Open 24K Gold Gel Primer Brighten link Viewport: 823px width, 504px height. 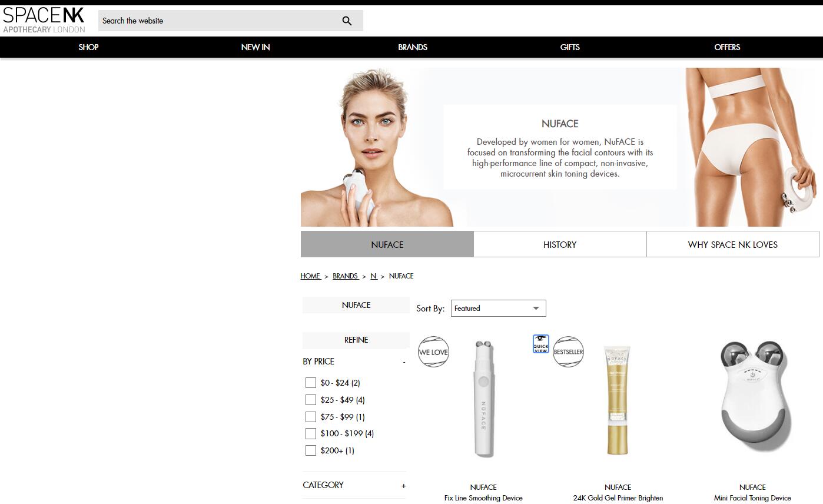[x=618, y=498]
